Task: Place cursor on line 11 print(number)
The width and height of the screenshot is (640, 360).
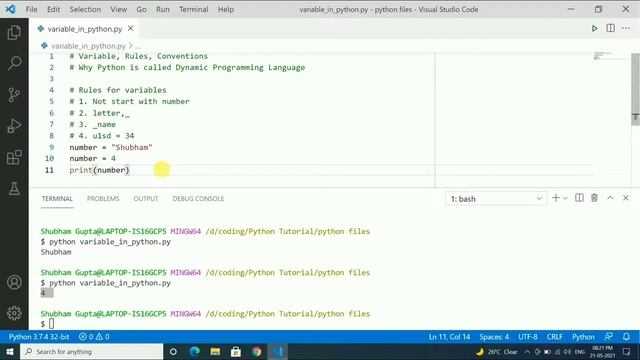Action: point(99,170)
